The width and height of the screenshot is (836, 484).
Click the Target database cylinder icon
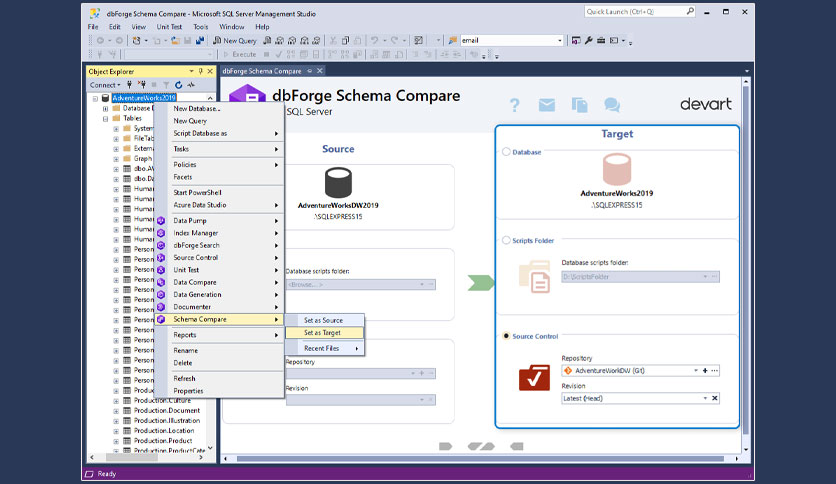[x=617, y=170]
